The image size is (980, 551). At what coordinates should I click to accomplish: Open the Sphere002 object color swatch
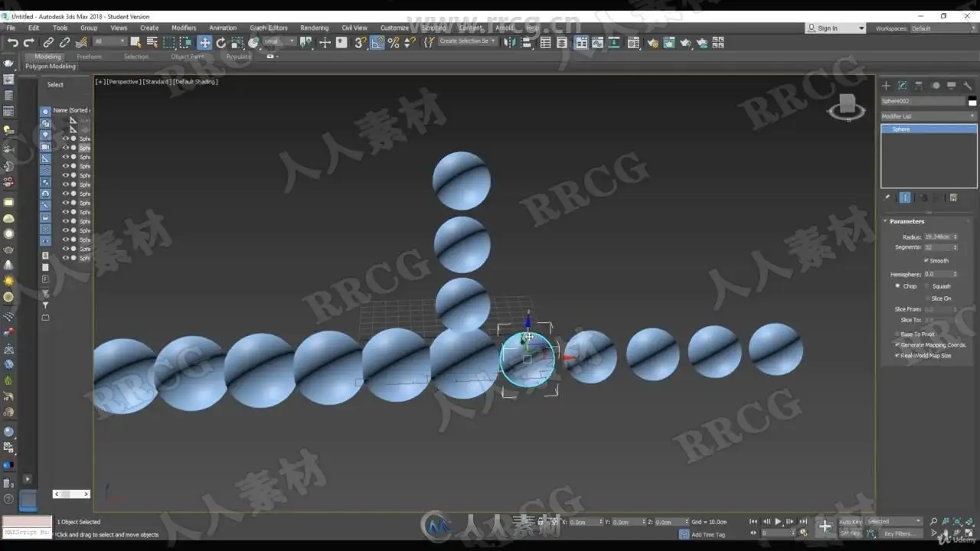(x=972, y=102)
